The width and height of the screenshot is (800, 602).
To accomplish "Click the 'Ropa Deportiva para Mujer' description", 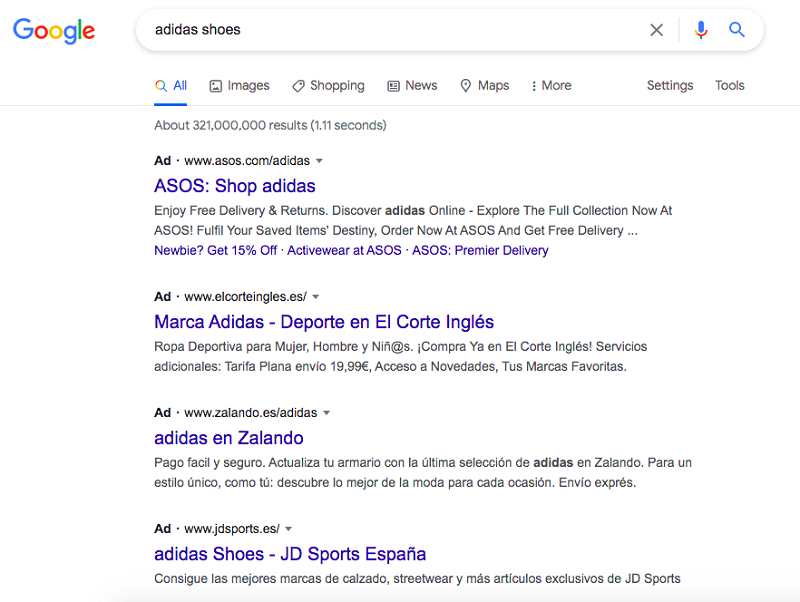I will [x=401, y=357].
